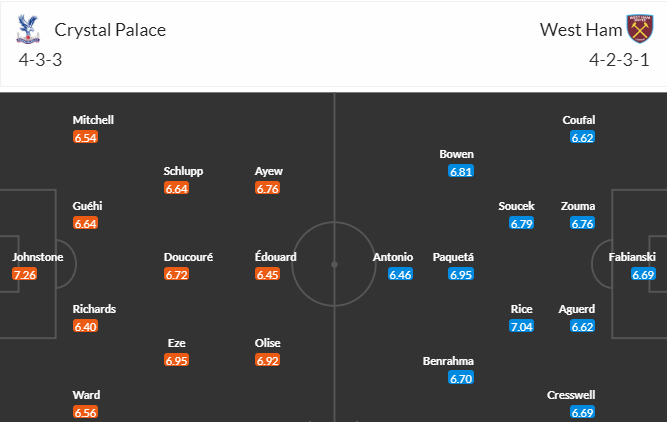The height and width of the screenshot is (422, 667).
Task: Click the Crystal Palace club crest
Action: 28,29
